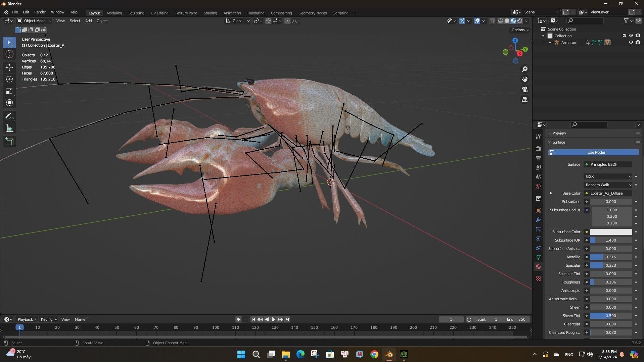Open the Tool properties tab
The image size is (644, 362).
click(538, 137)
